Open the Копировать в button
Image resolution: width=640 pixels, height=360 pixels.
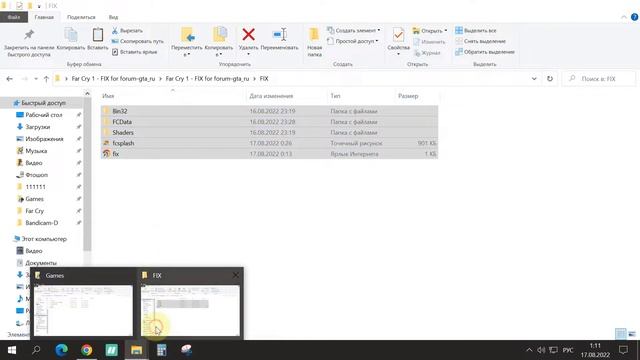(219, 42)
